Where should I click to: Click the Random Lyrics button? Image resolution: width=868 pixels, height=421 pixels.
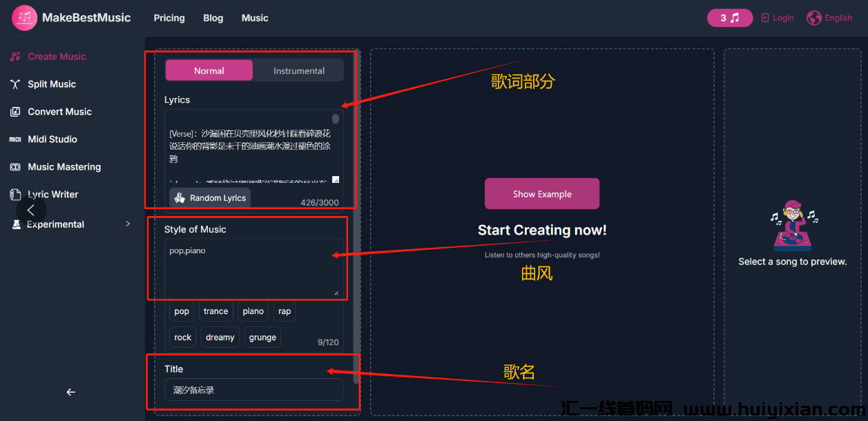209,198
